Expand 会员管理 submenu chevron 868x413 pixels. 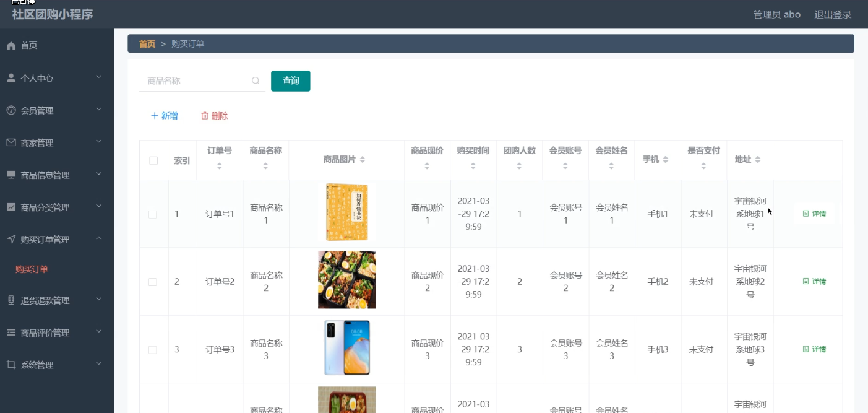point(98,109)
